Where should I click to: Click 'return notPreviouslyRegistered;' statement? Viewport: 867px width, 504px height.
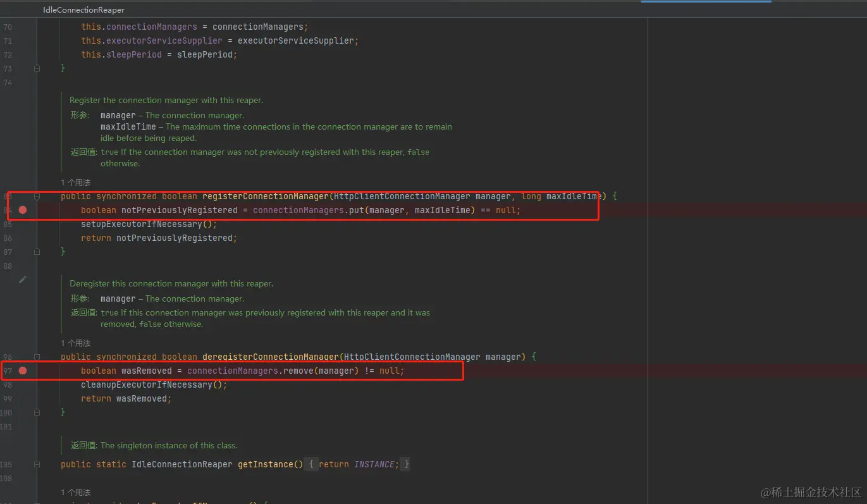point(159,238)
